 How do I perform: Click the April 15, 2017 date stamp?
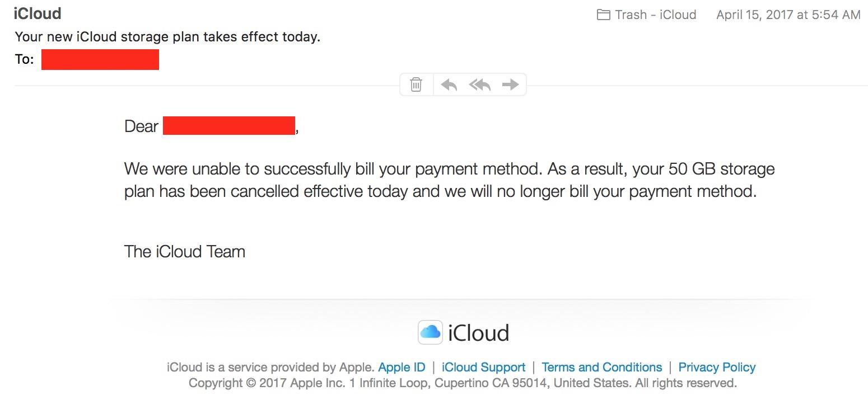(x=788, y=15)
